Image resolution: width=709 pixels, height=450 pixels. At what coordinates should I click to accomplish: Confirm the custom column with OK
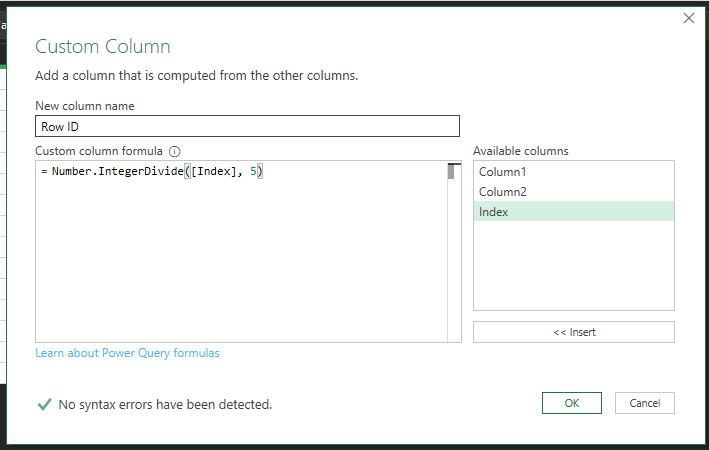pyautogui.click(x=572, y=403)
